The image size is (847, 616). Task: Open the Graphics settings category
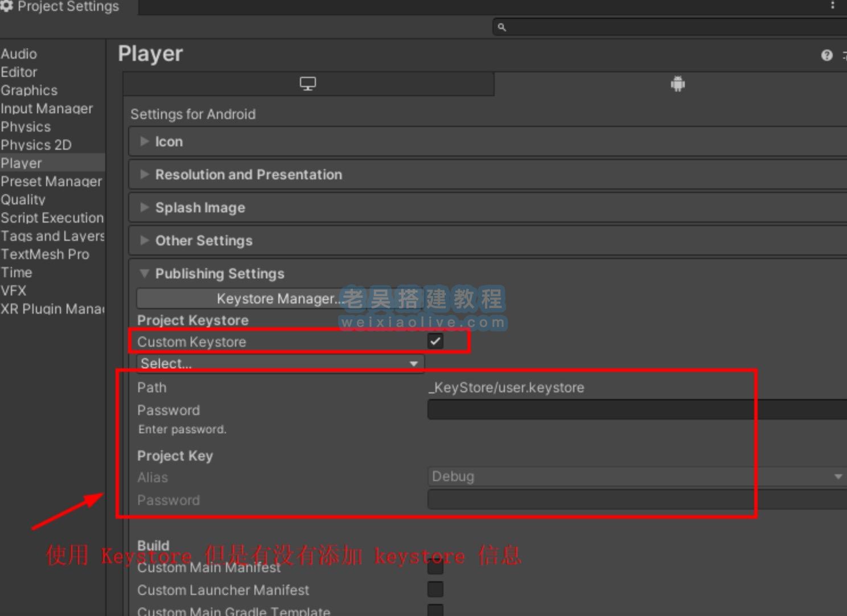28,90
